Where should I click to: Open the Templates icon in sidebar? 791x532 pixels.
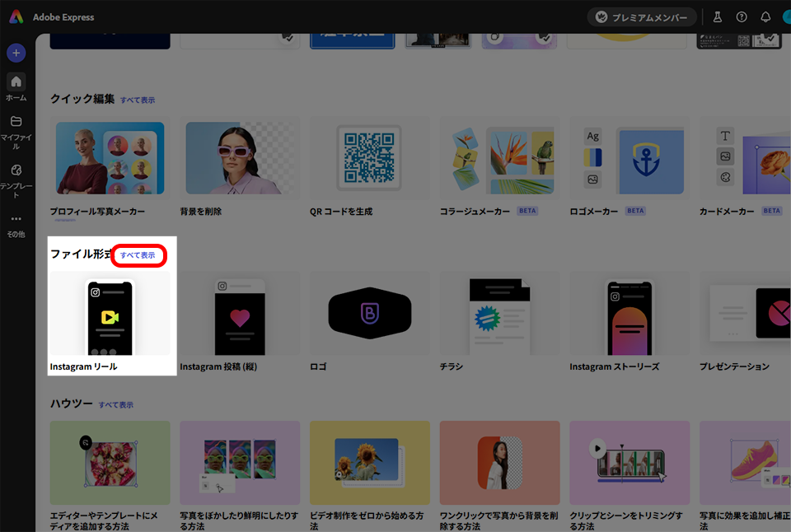[x=16, y=170]
